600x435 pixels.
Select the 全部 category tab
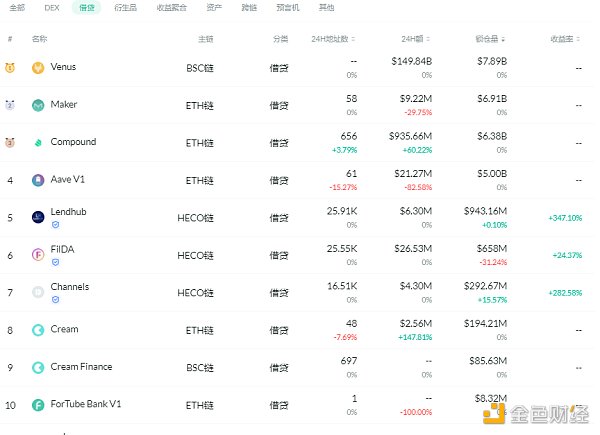click(17, 7)
